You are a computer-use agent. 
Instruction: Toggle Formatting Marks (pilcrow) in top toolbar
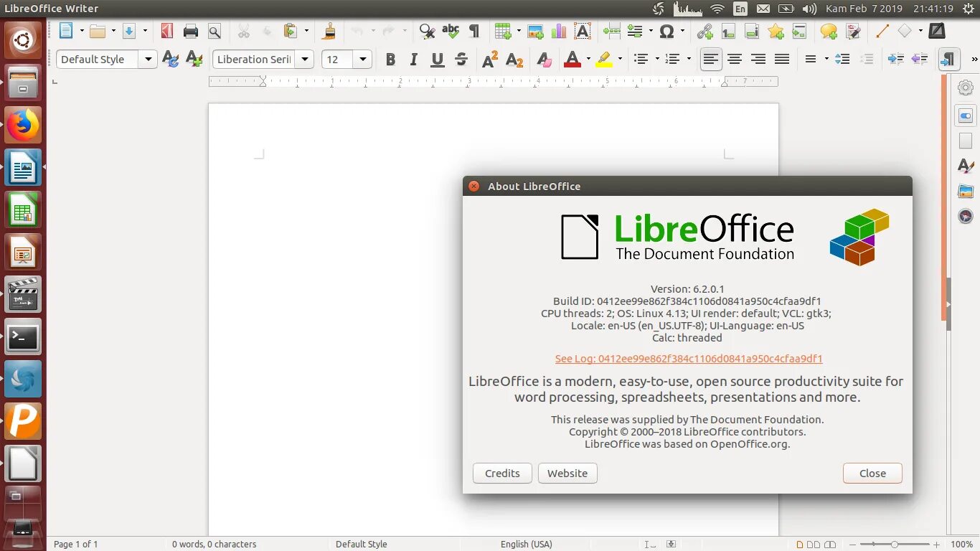(x=473, y=31)
